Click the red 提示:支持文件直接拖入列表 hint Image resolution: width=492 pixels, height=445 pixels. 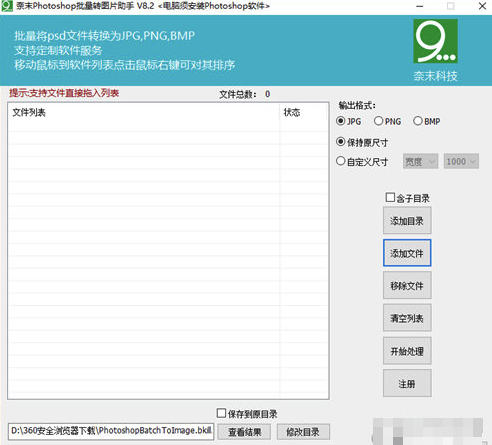(64, 93)
